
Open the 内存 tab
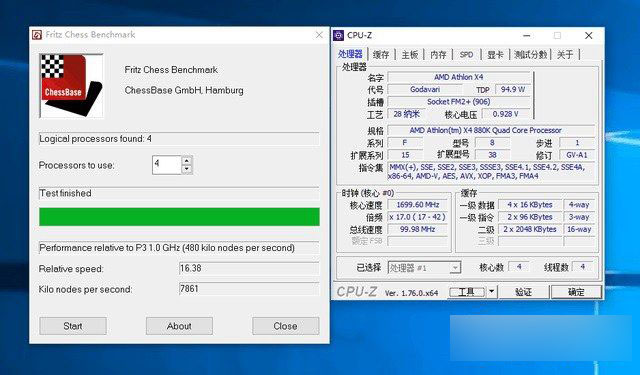point(438,55)
